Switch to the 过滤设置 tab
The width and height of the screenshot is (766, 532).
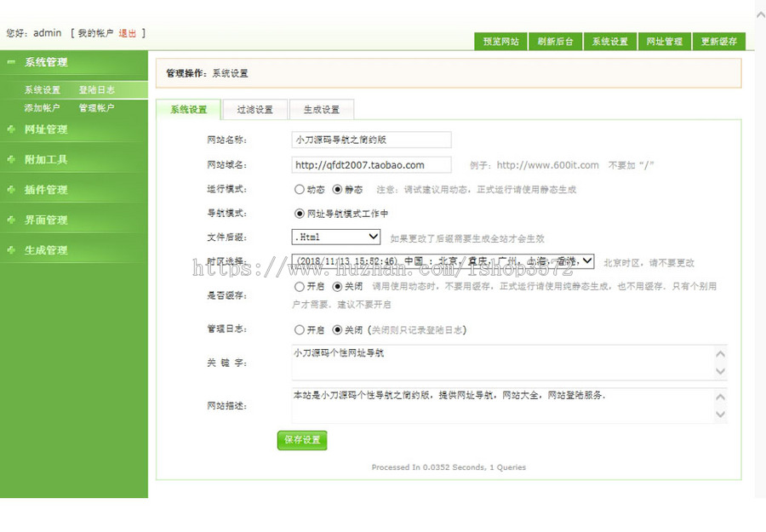255,110
